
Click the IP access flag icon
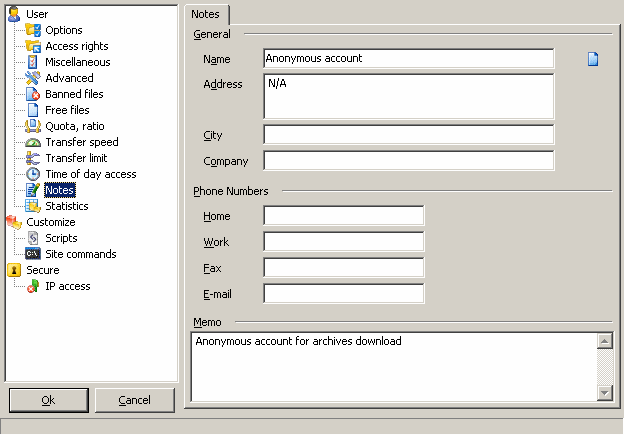33,286
